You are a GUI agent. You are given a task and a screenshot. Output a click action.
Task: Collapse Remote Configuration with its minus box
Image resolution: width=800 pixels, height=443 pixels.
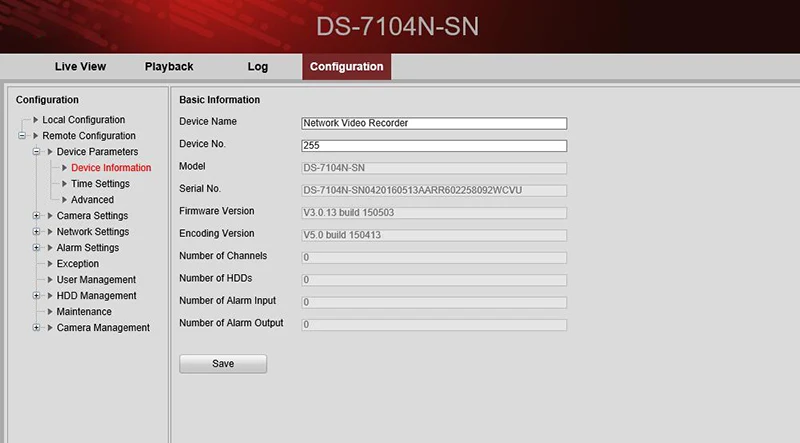click(x=22, y=136)
